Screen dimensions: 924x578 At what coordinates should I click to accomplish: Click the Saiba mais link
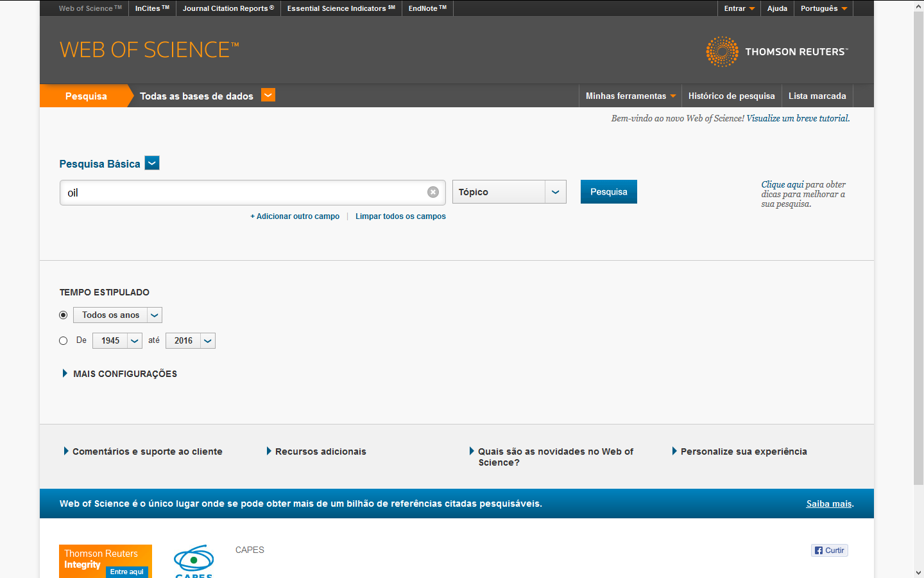pos(829,504)
